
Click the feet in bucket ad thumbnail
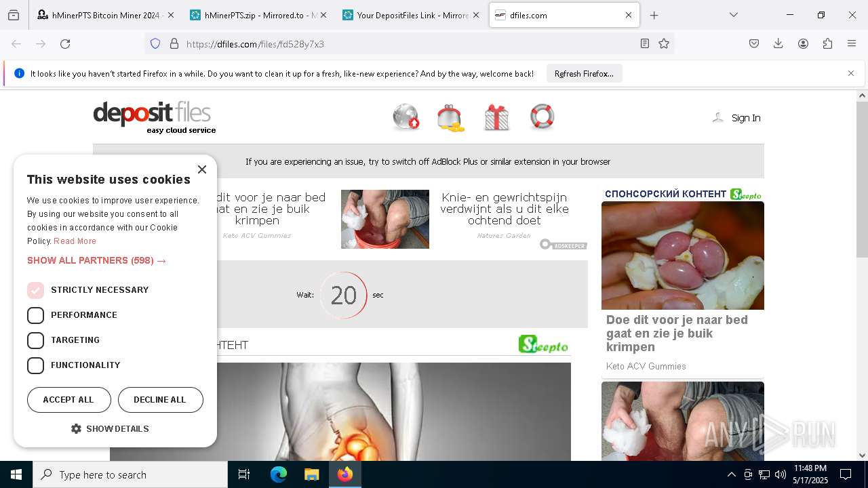click(385, 219)
